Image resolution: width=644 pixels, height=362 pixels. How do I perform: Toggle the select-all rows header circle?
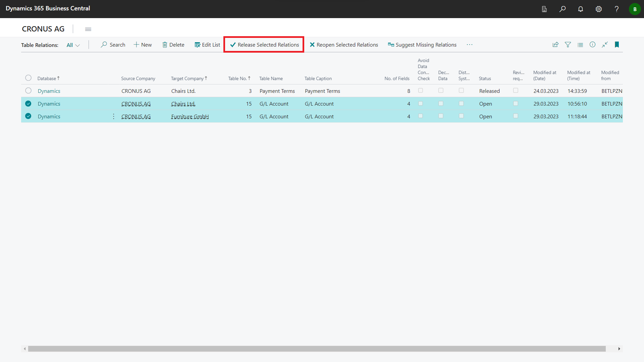click(x=28, y=78)
